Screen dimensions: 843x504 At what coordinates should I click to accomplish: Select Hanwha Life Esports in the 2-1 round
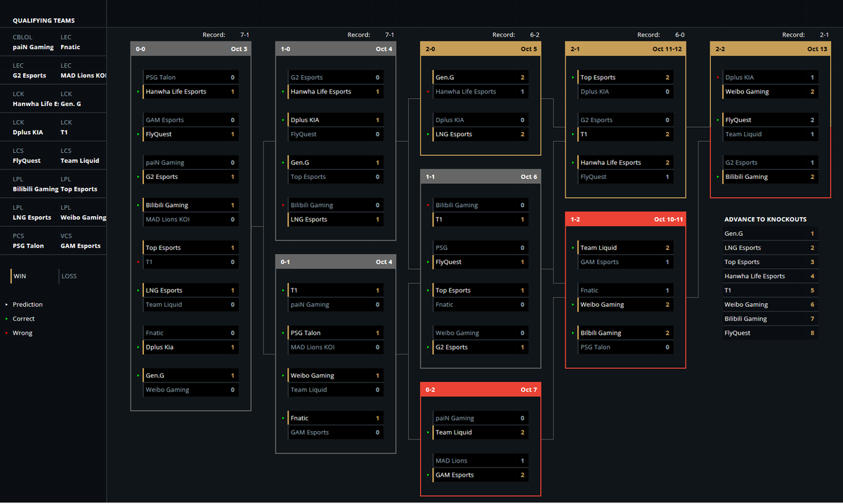[625, 162]
